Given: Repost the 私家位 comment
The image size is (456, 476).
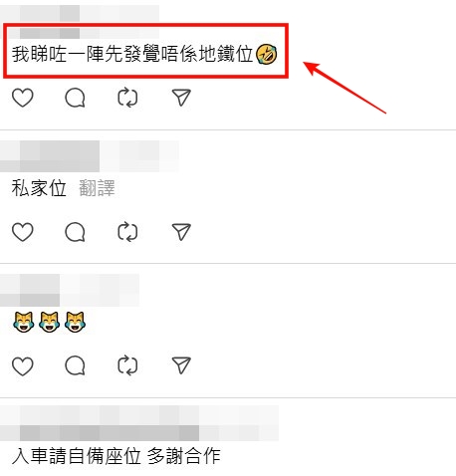Looking at the screenshot, I should click(127, 231).
